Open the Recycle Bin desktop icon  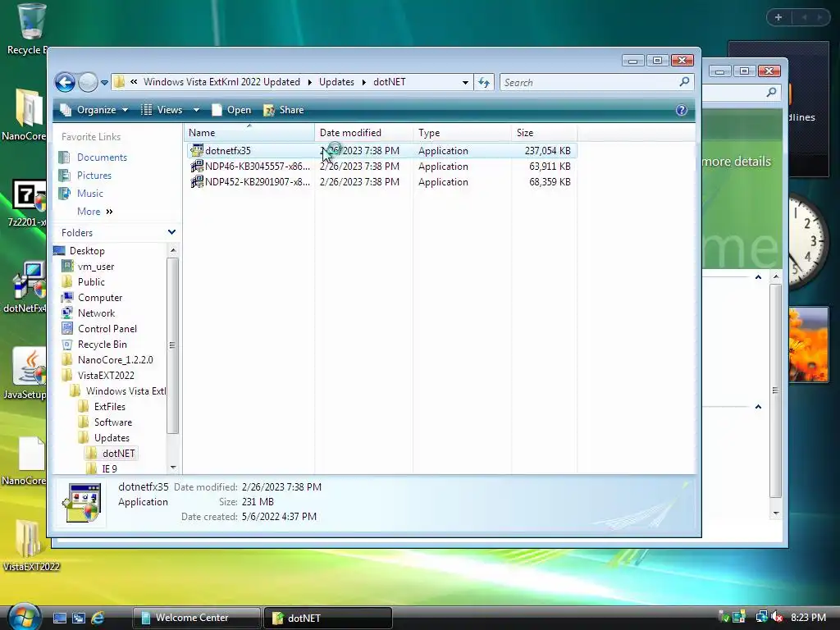coord(28,30)
